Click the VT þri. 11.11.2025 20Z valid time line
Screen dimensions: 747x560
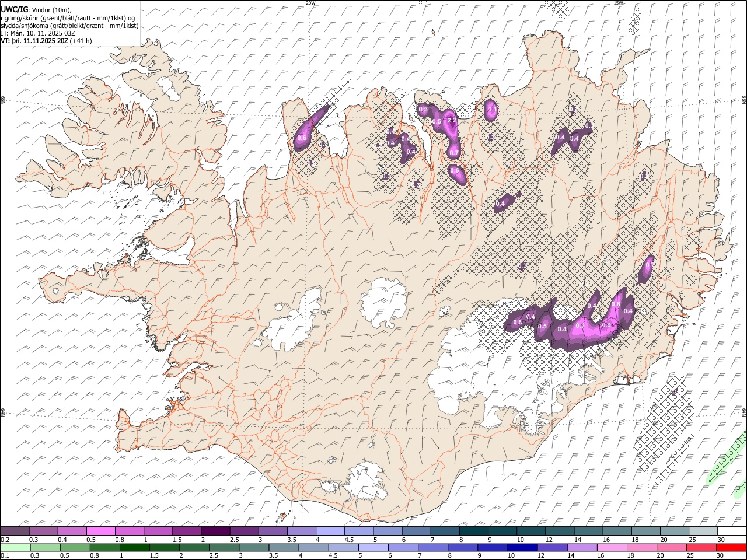pos(46,41)
